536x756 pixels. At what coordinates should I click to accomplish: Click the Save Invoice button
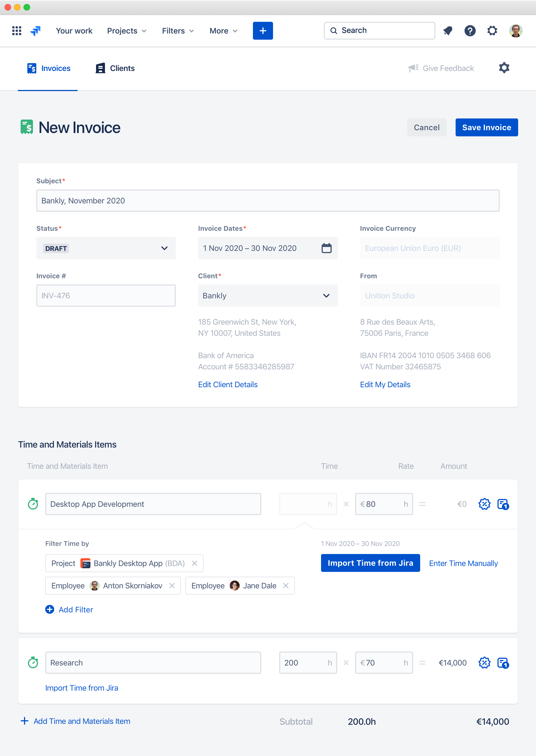pyautogui.click(x=487, y=127)
